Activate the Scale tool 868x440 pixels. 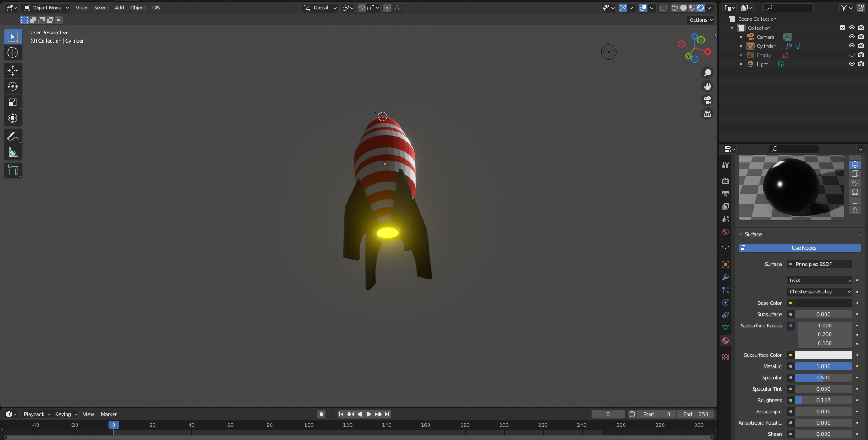pos(13,103)
